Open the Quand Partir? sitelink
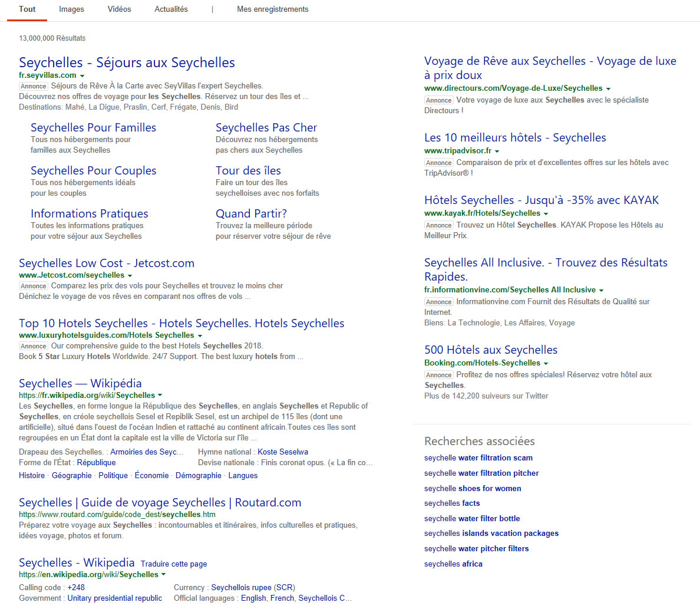Image resolution: width=700 pixels, height=609 pixels. 252,213
